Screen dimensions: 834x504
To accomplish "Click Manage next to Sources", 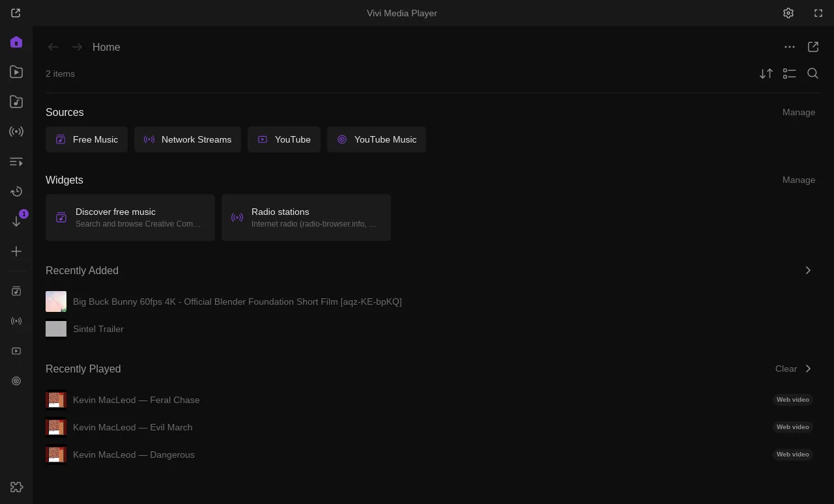I will pyautogui.click(x=799, y=112).
